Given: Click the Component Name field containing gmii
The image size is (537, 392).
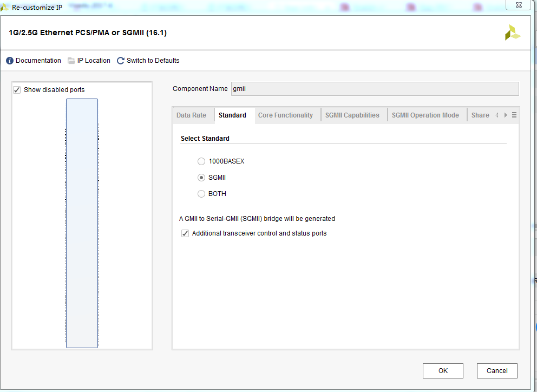Looking at the screenshot, I should point(375,89).
